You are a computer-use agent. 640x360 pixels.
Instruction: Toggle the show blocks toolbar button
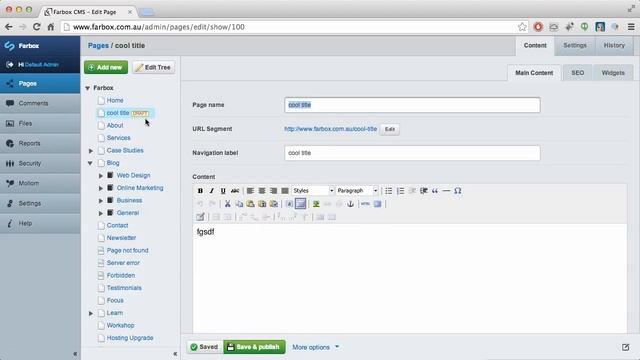point(300,203)
